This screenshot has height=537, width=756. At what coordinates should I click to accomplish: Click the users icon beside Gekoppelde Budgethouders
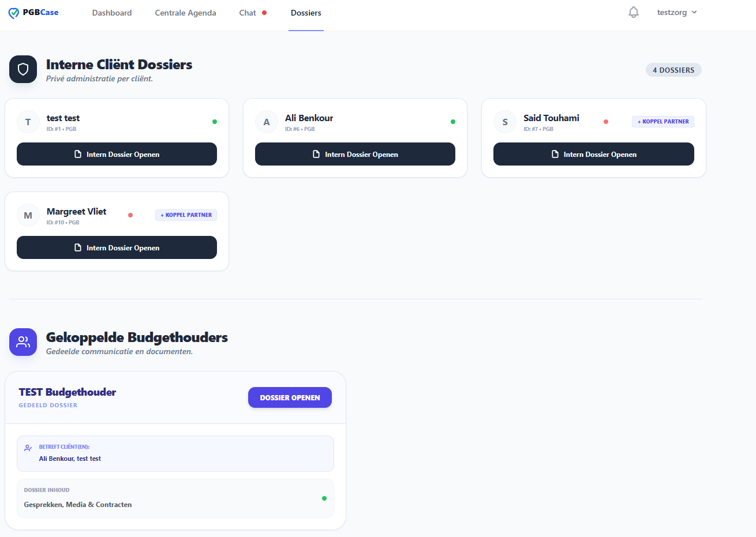pyautogui.click(x=23, y=342)
